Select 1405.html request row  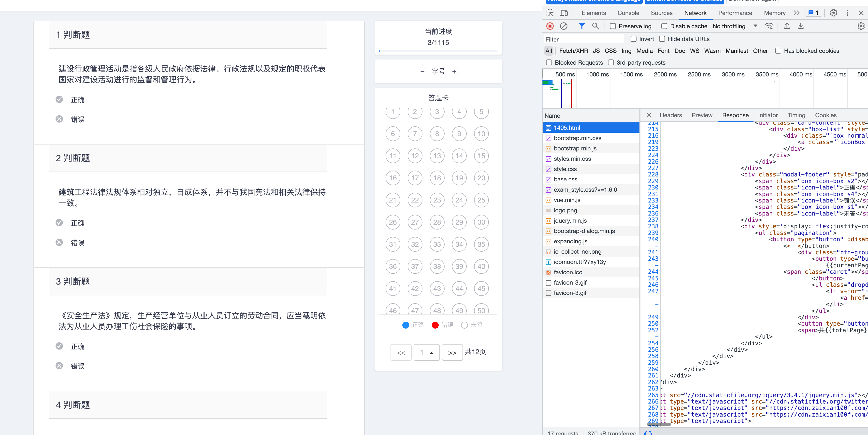point(591,127)
